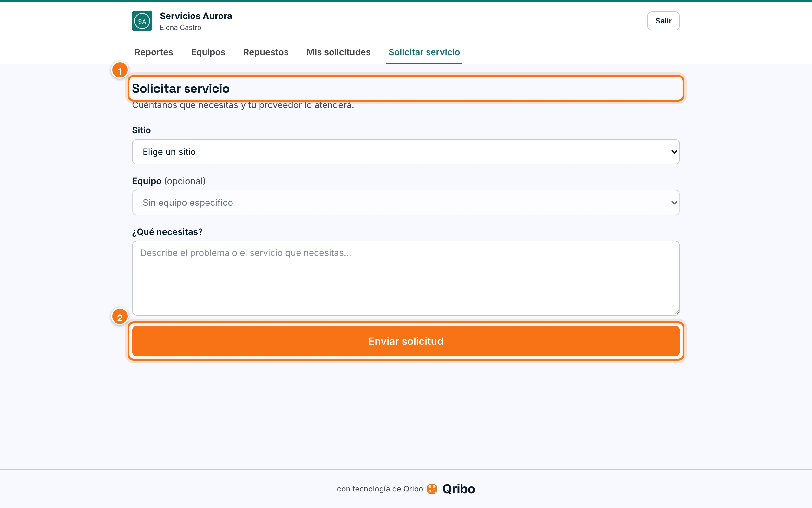Click the Qribo wordmark in footer
Viewport: 812px width, 508px height.
[459, 489]
